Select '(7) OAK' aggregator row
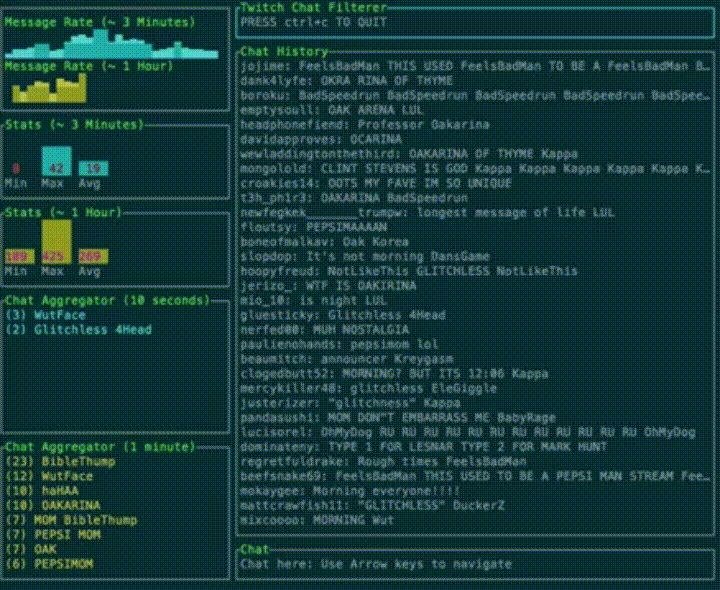The image size is (720, 590). coord(31,549)
